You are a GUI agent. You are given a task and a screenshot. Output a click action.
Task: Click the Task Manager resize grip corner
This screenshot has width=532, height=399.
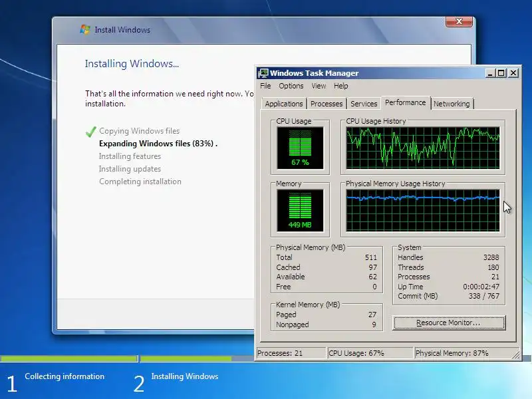(x=515, y=355)
